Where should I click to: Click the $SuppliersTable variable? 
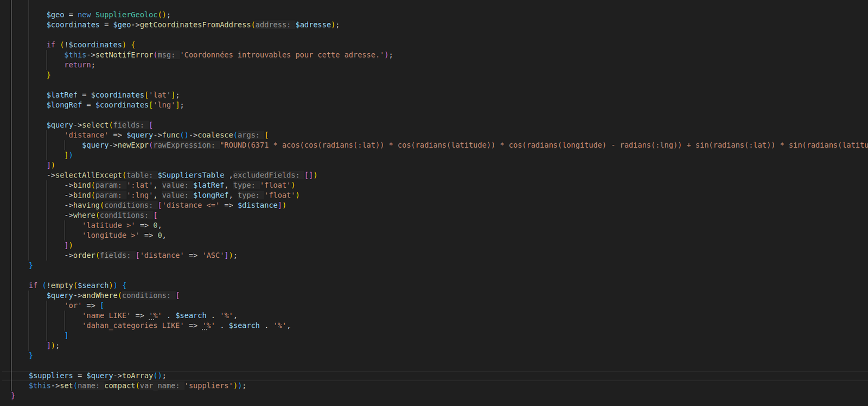tap(191, 175)
